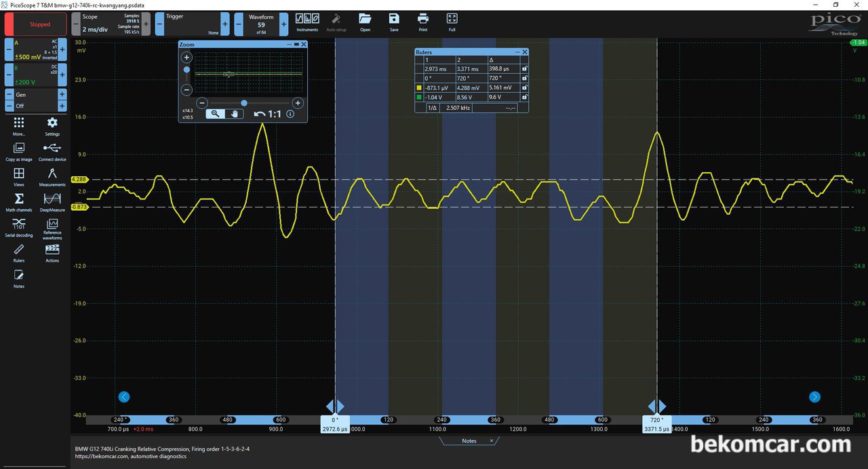Open a saved waveform file
This screenshot has height=469, width=868.
click(x=365, y=22)
